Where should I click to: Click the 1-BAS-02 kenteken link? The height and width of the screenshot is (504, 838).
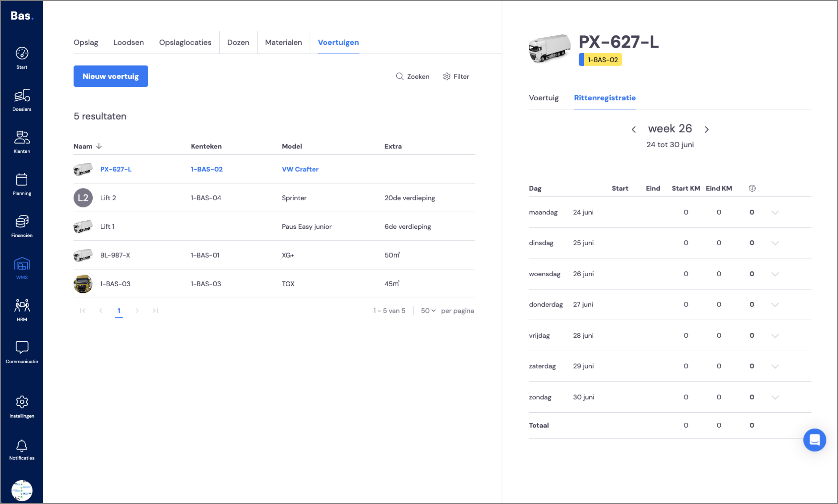pyautogui.click(x=206, y=169)
